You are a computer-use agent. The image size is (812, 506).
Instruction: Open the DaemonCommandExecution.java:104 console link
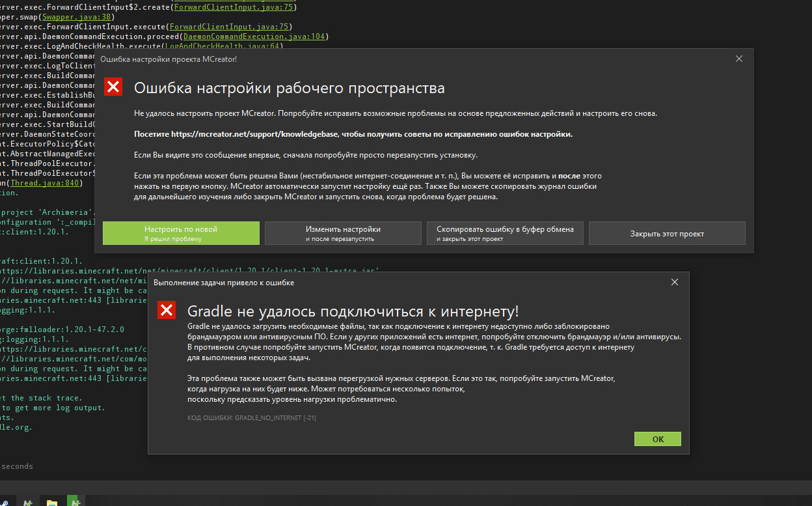255,36
